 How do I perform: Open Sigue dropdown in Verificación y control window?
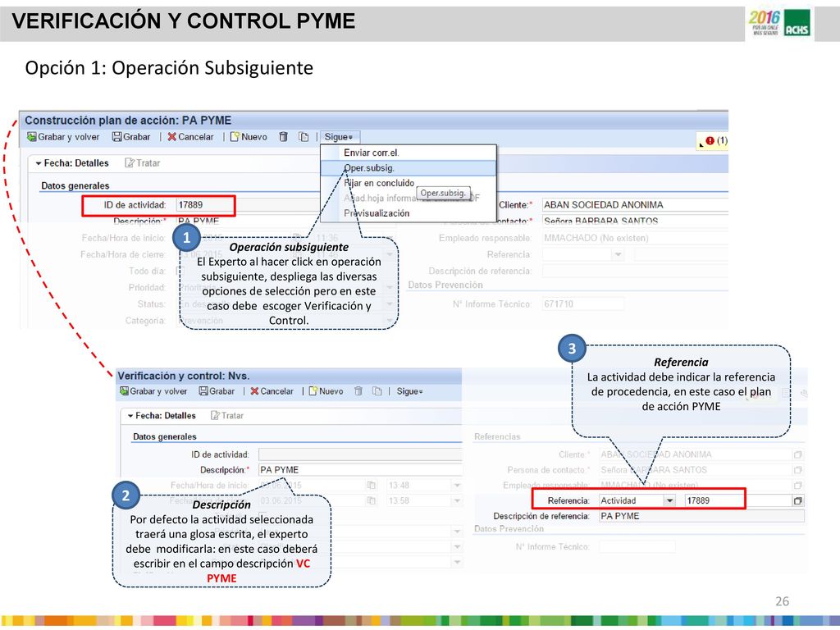pos(410,391)
